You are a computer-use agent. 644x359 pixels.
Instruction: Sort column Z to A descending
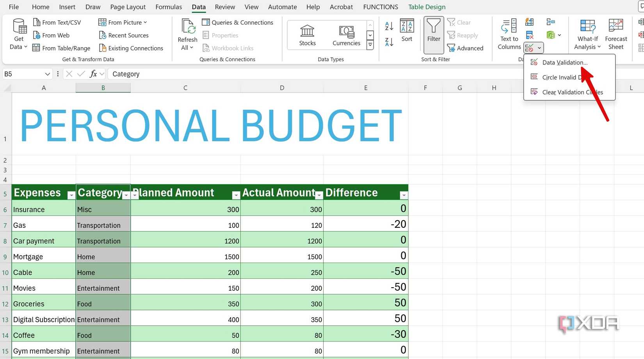(389, 42)
